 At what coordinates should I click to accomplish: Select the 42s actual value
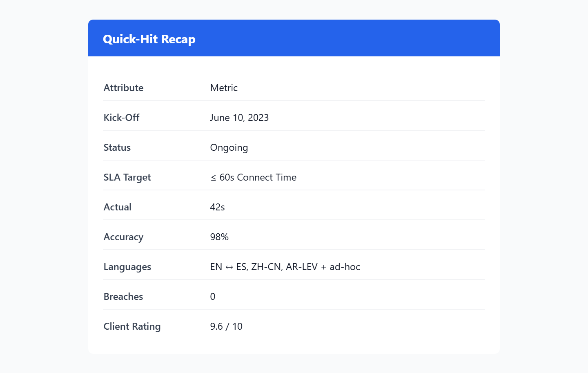point(217,207)
